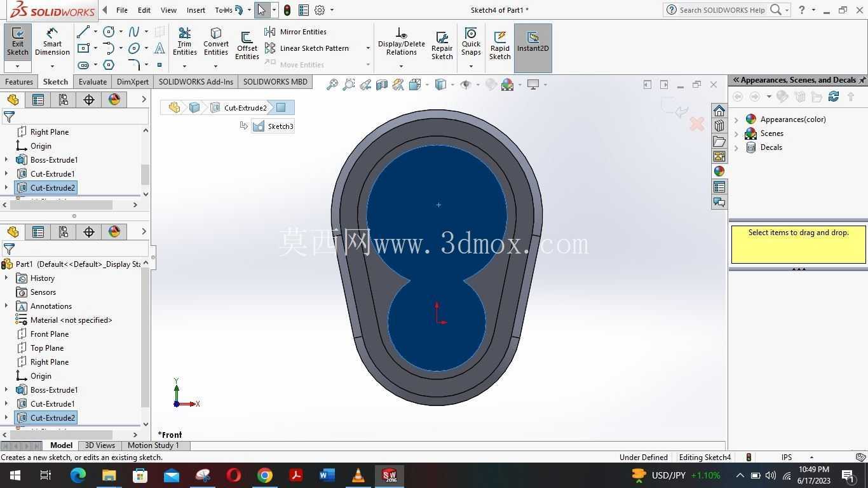The height and width of the screenshot is (488, 868).
Task: Expand the Scenes node
Action: pyautogui.click(x=736, y=133)
